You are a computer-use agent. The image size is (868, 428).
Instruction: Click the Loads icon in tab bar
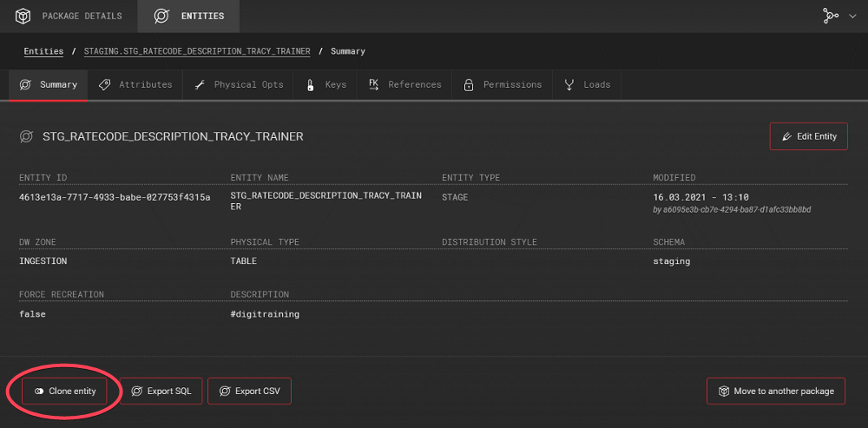coord(569,84)
